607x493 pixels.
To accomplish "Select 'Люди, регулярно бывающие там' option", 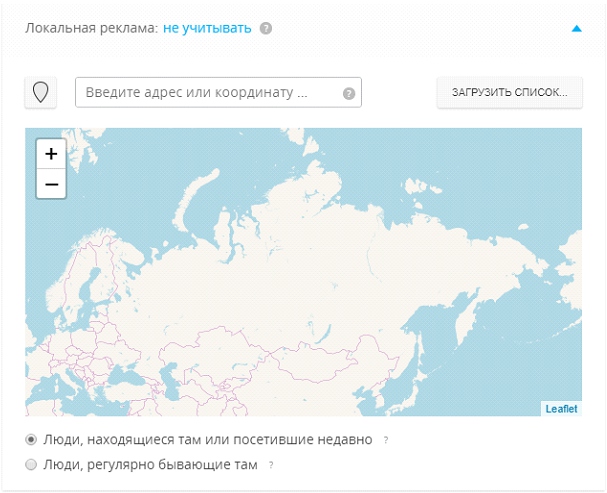I will [x=31, y=464].
